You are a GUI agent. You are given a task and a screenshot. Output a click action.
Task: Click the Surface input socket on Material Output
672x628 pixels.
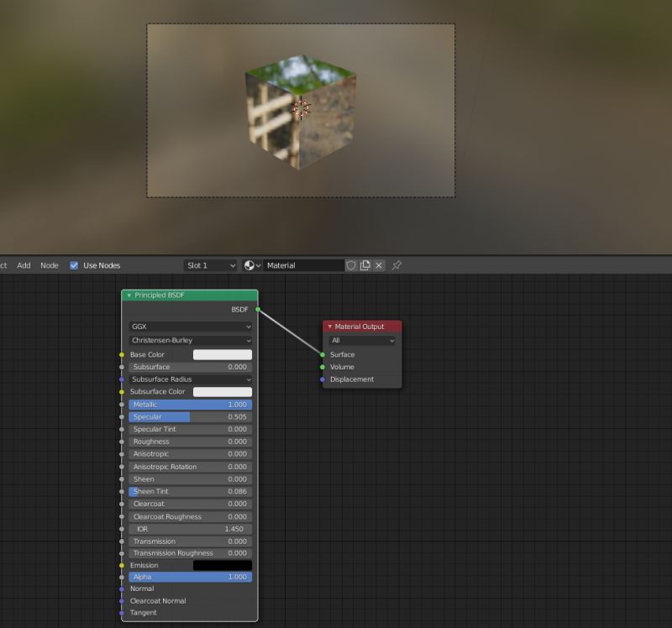click(321, 354)
